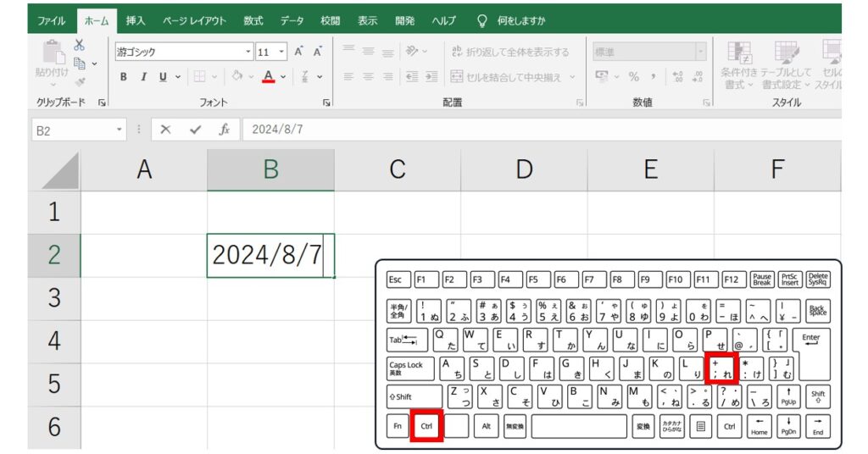Image resolution: width=868 pixels, height=454 pixels.
Task: Increase font size with larger A icon
Action: click(x=299, y=52)
